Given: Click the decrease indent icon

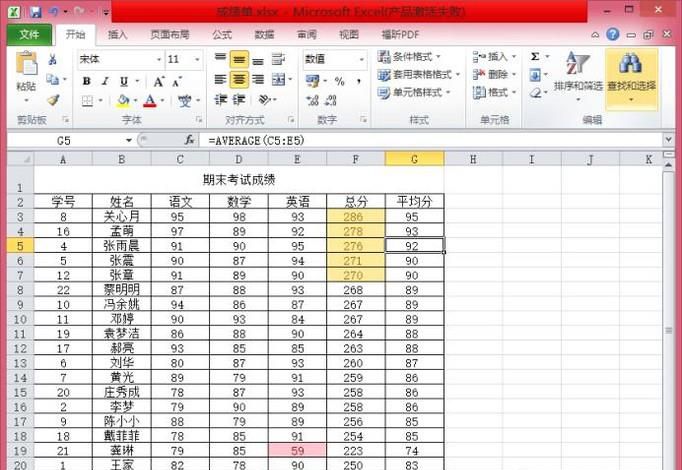Looking at the screenshot, I should [x=221, y=100].
